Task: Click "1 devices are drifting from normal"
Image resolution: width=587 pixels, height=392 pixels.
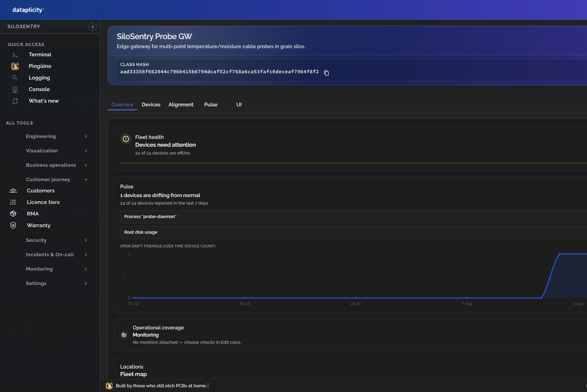Action: click(x=160, y=195)
